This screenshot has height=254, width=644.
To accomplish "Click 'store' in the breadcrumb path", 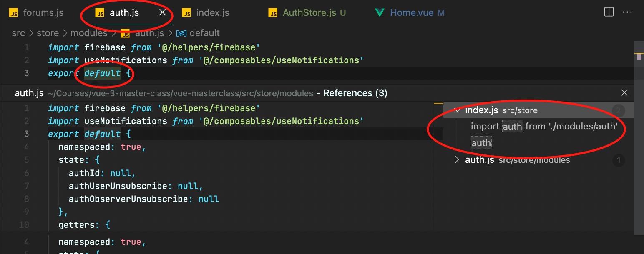I will (x=48, y=33).
